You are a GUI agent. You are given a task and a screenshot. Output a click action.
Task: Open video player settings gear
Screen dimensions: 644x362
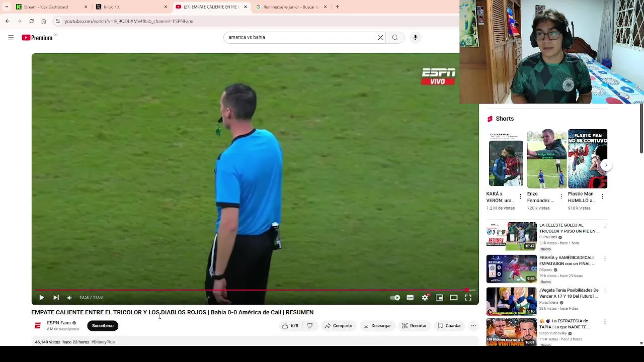(425, 298)
